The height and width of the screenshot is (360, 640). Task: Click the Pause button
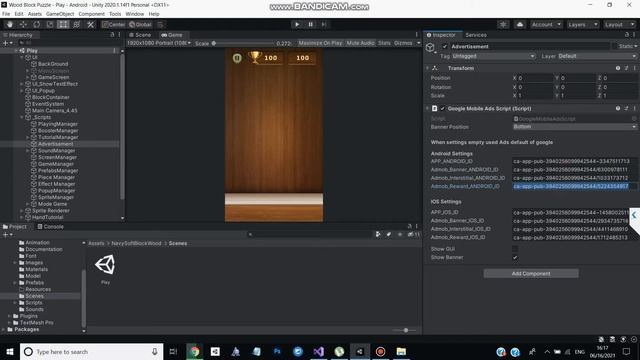tap(311, 24)
